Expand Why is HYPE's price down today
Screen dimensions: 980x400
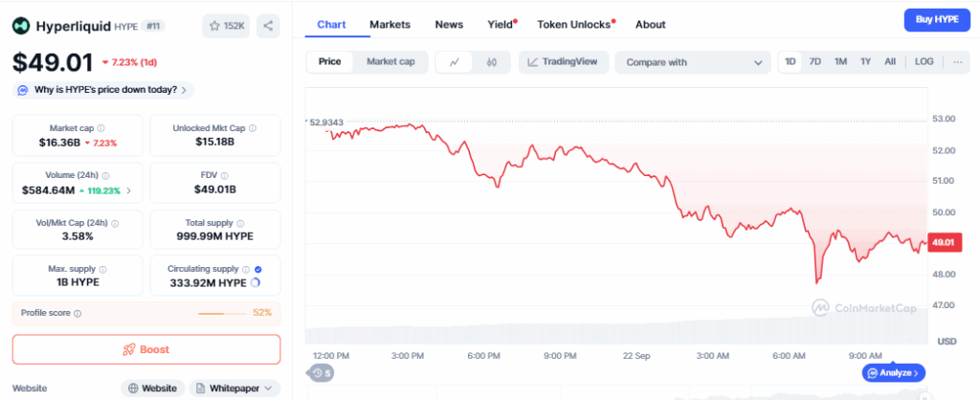(x=103, y=90)
